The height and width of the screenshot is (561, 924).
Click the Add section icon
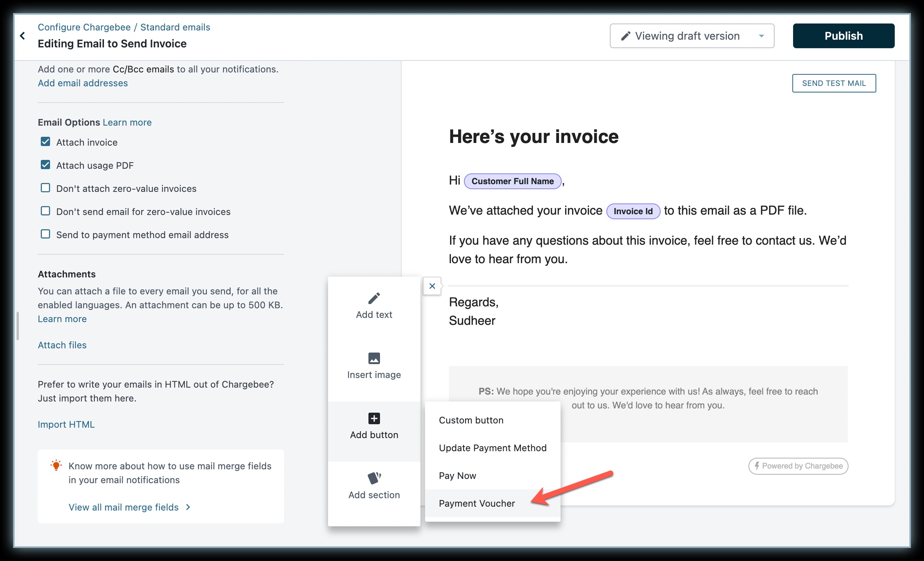click(x=374, y=478)
